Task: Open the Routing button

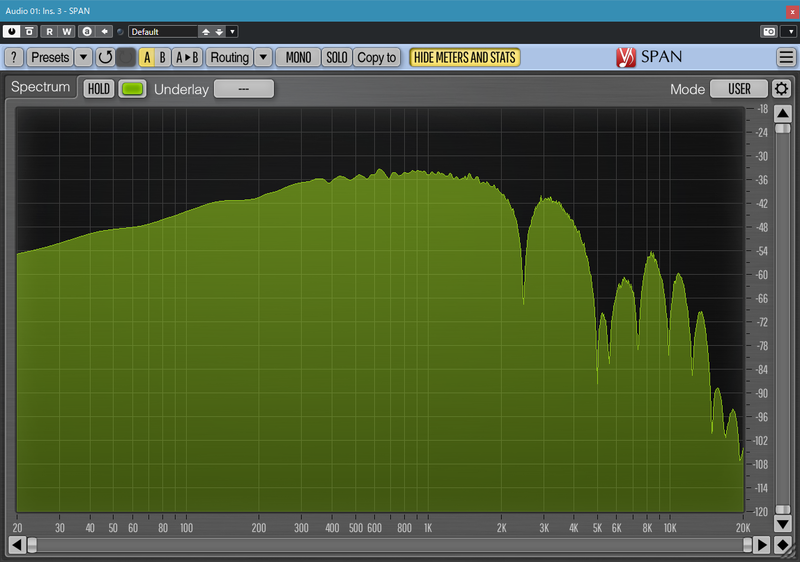Action: click(x=230, y=57)
